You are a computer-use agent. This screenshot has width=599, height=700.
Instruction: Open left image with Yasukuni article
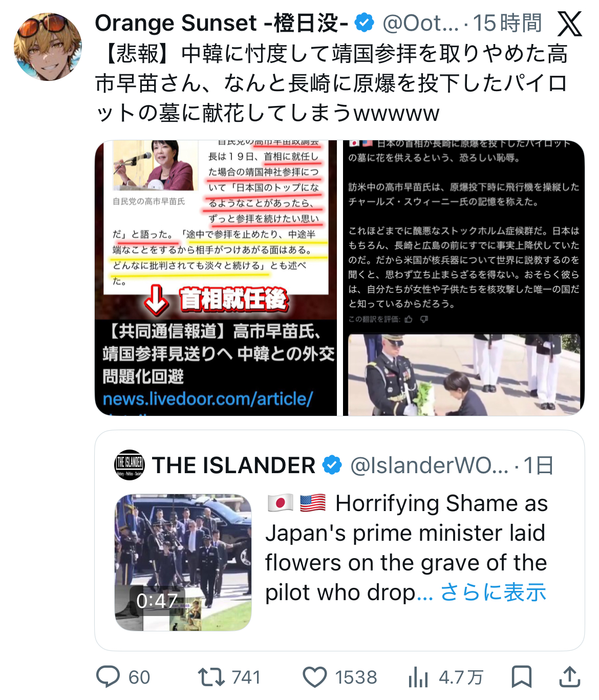216,278
